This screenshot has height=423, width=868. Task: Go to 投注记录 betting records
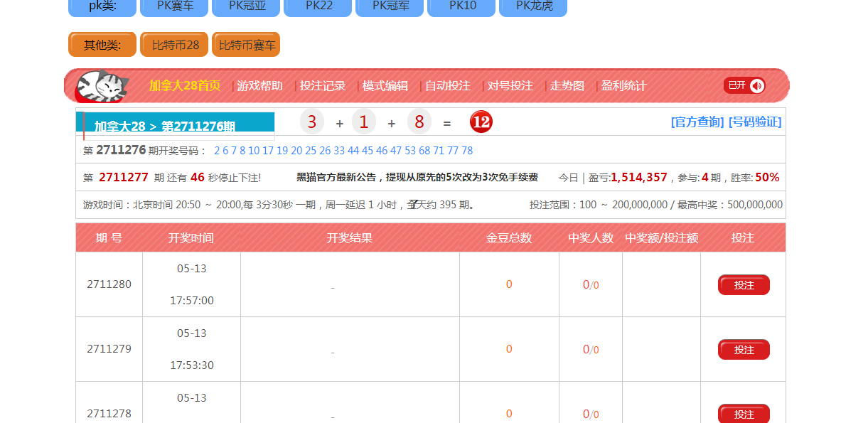(x=322, y=86)
